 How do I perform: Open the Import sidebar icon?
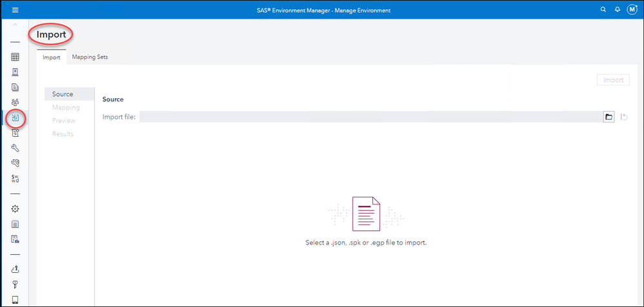(15, 118)
